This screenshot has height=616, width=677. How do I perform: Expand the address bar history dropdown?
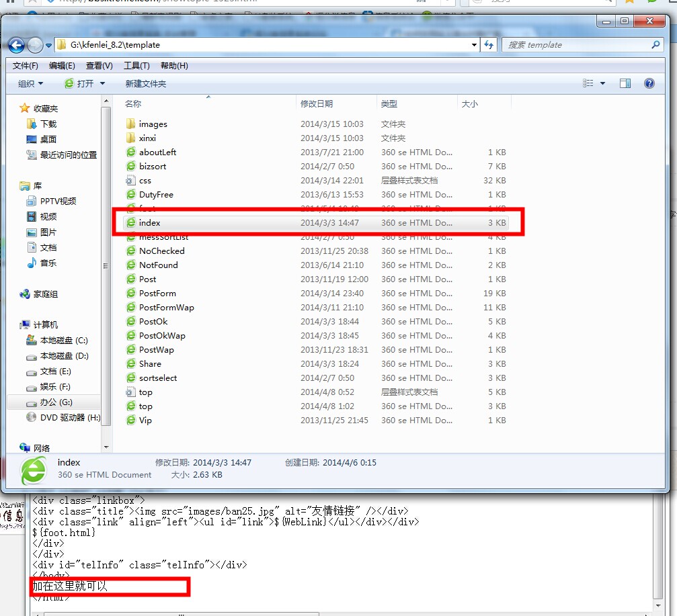click(474, 45)
